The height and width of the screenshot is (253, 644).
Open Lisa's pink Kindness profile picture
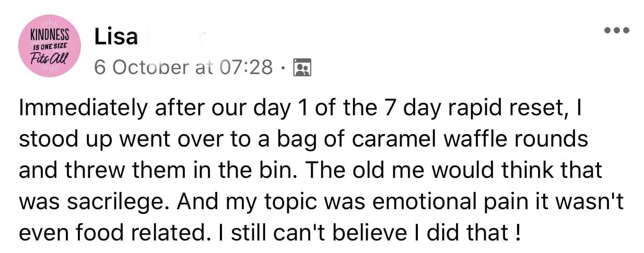coord(49,46)
